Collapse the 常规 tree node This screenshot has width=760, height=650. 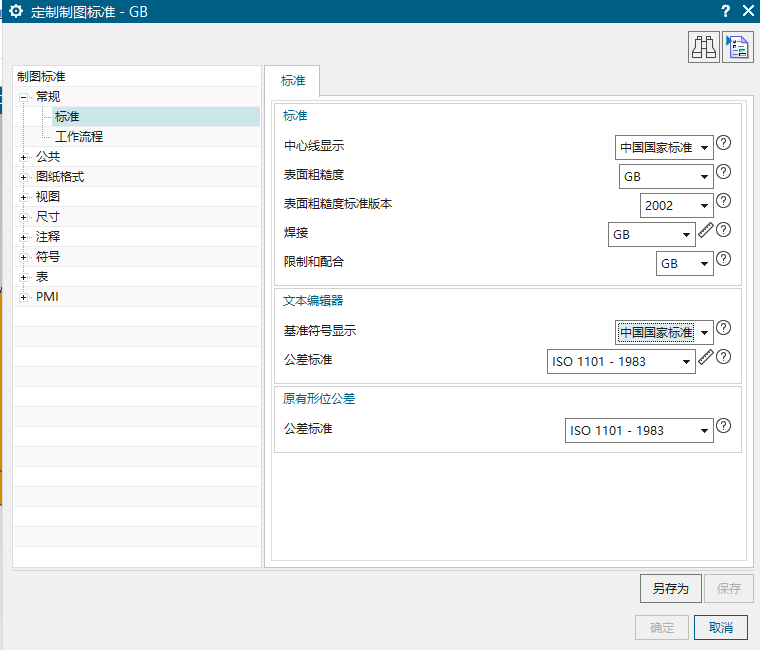[x=24, y=97]
